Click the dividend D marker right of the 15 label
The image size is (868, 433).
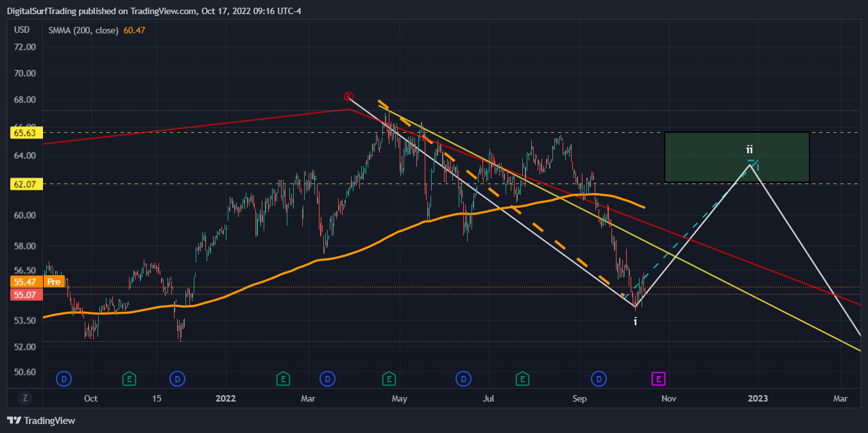(178, 379)
